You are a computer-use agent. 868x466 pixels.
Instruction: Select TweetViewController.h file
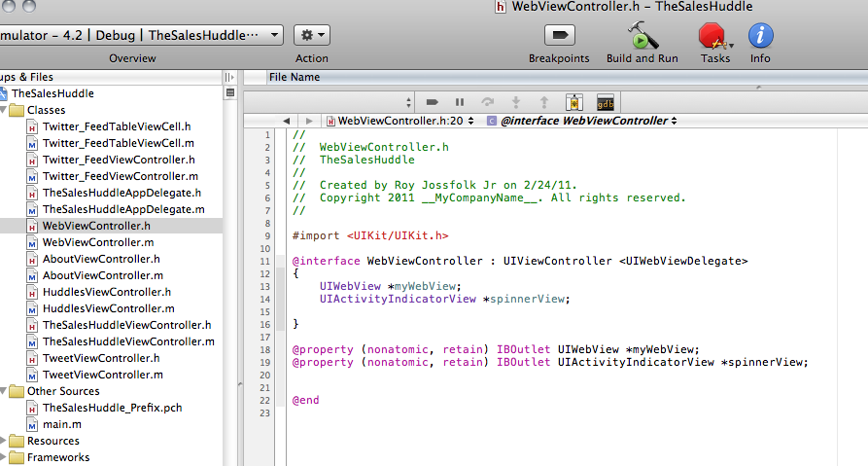coord(101,359)
